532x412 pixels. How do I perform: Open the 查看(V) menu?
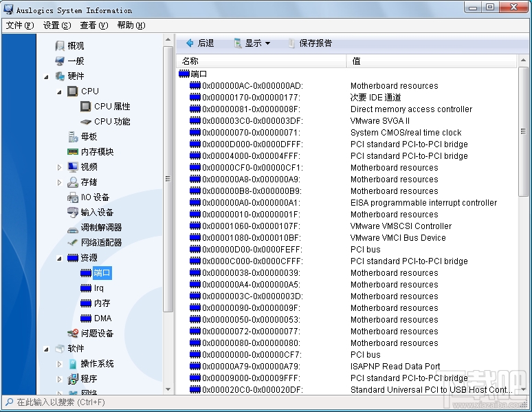94,25
